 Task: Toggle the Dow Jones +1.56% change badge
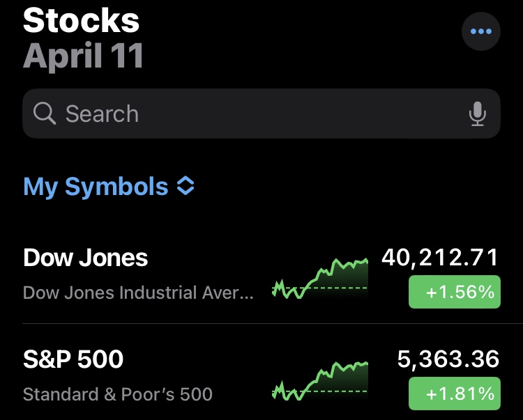click(x=454, y=292)
